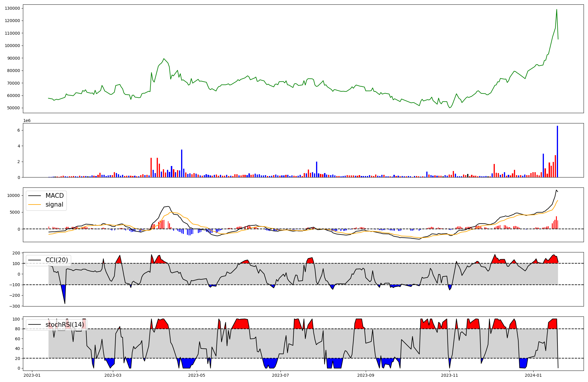Click the 10000 MACD axis label

(x=14, y=196)
